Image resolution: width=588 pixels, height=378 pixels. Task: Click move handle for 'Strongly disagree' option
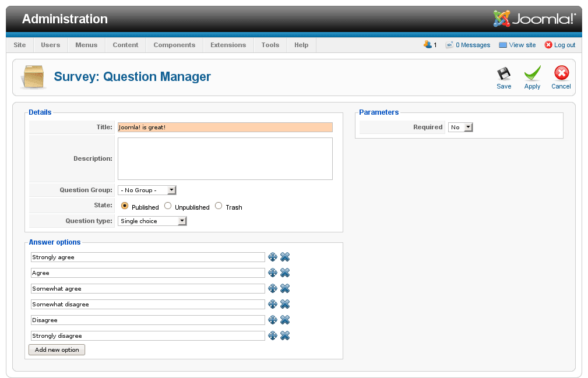point(272,335)
